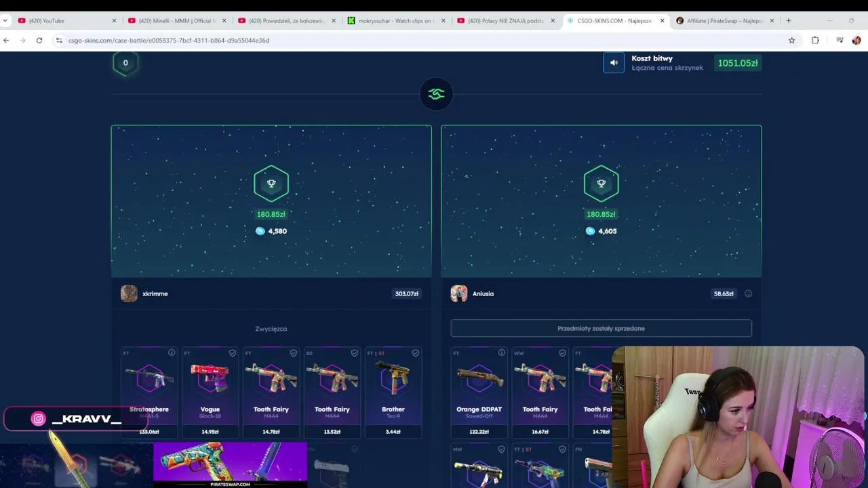Reload the csgo-skins page
868x488 pixels.
click(39, 40)
